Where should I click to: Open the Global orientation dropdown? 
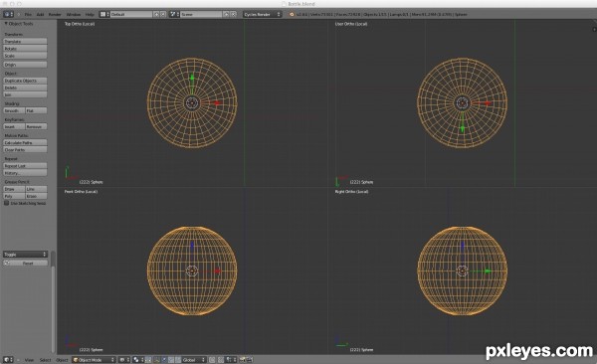pyautogui.click(x=194, y=359)
